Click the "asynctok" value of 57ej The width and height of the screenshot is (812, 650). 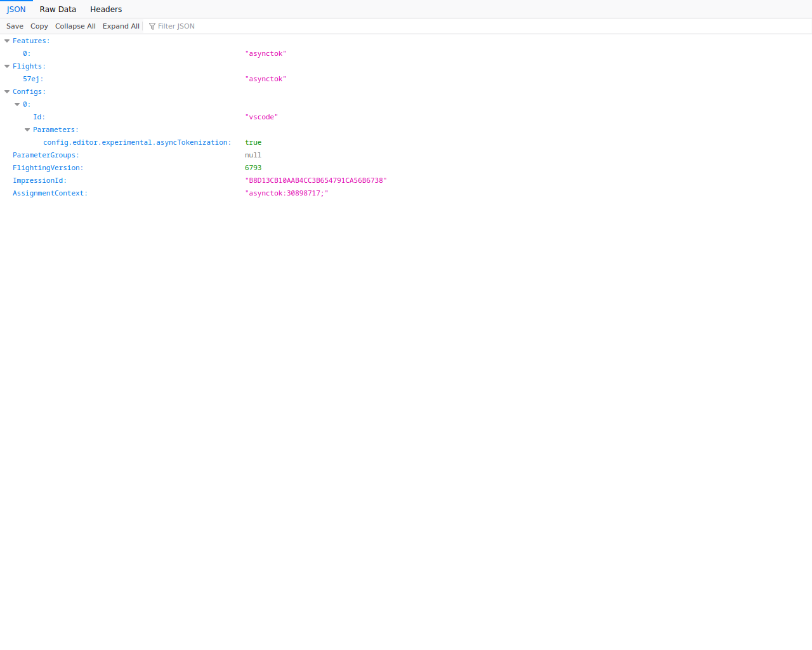266,79
